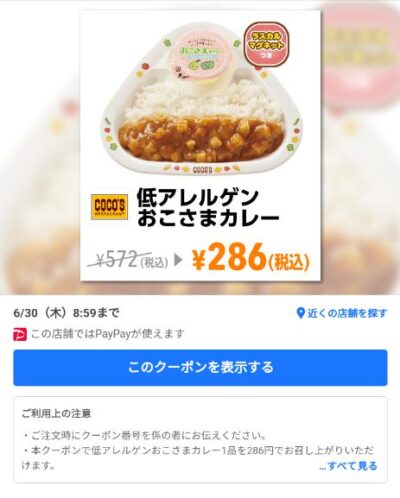Select the 6/30（木）8:59まで expiry text

[x=66, y=313]
